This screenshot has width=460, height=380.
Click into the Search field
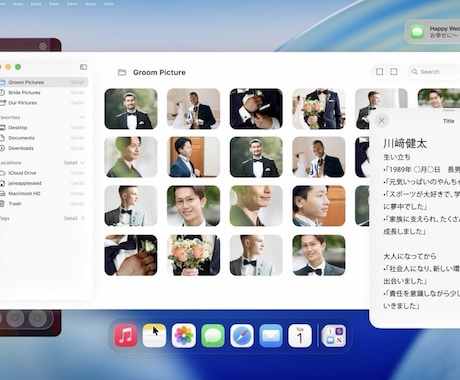coord(435,72)
